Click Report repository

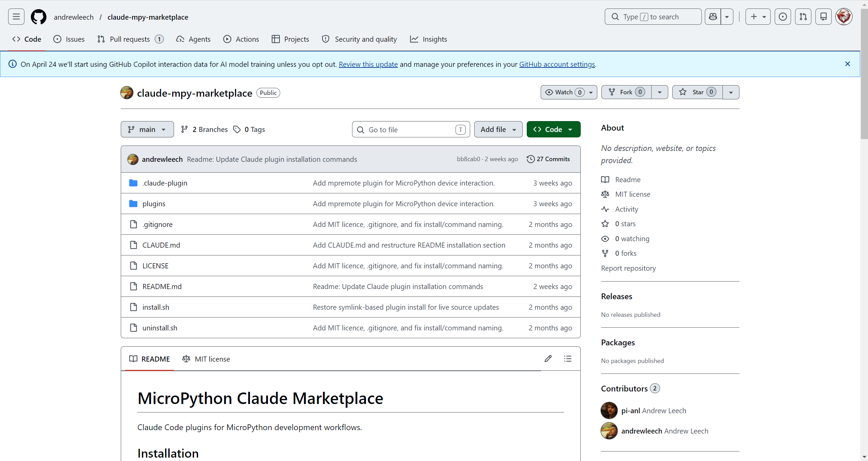coord(628,268)
